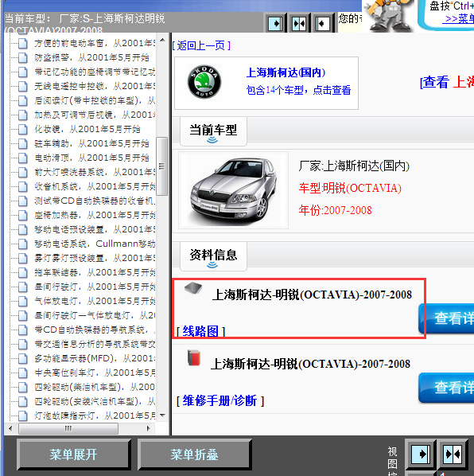Viewport: 474px width, 476px height.
Task: Click the gray chip icon beside wiring diagram entry
Action: point(193,288)
